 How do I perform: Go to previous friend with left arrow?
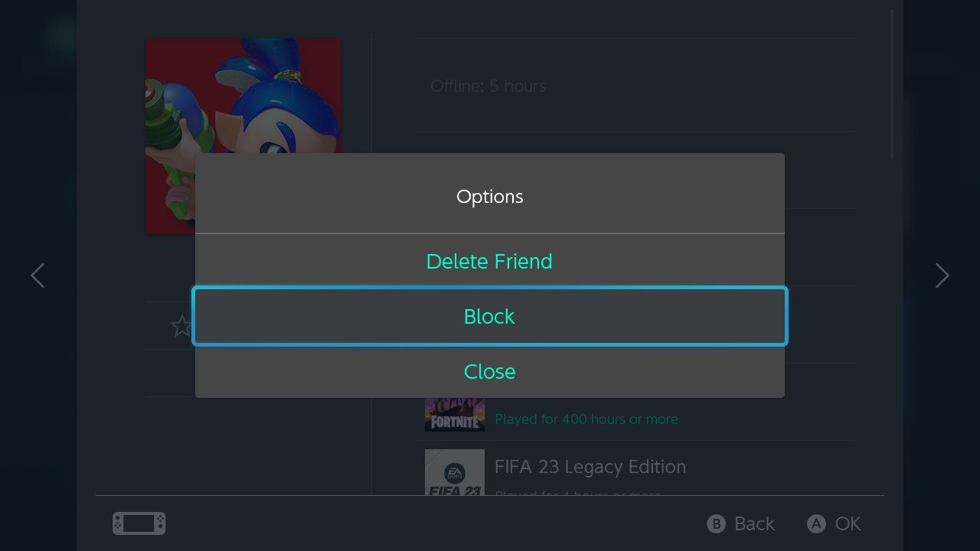[x=38, y=275]
